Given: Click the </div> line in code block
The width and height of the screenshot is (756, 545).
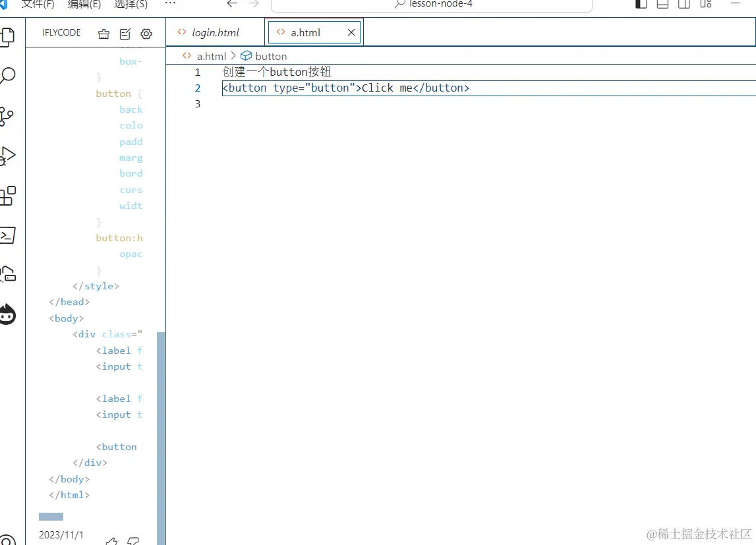Looking at the screenshot, I should pos(90,463).
